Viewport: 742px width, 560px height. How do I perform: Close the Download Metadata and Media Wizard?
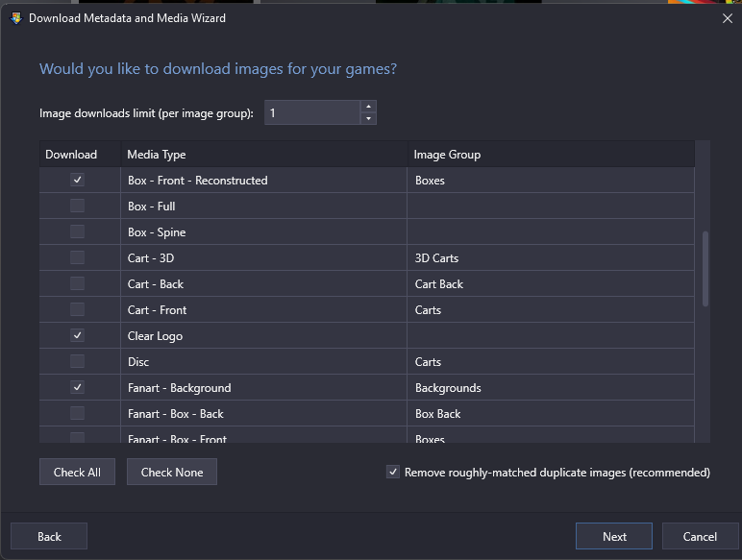pyautogui.click(x=728, y=18)
